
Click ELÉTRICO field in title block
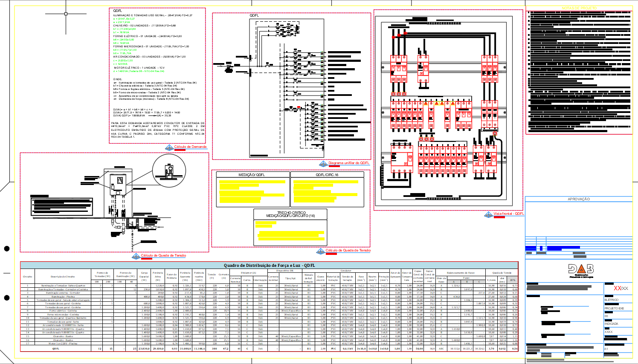[611, 300]
